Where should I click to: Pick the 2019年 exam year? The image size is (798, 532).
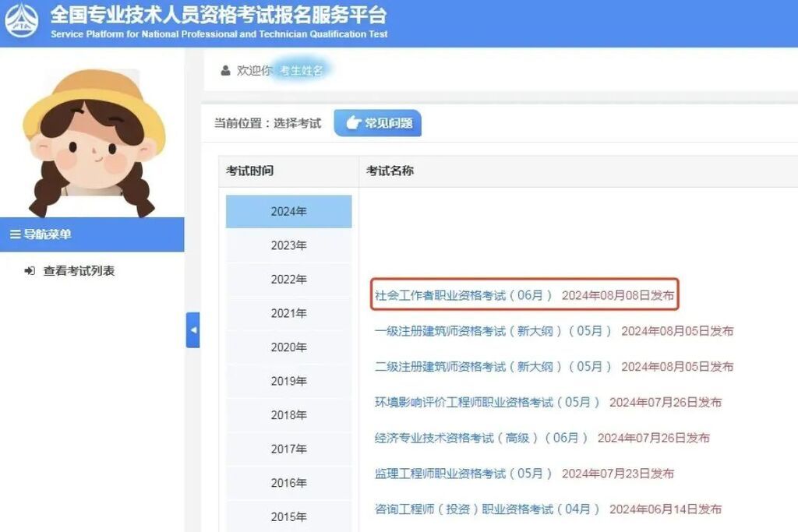(288, 381)
